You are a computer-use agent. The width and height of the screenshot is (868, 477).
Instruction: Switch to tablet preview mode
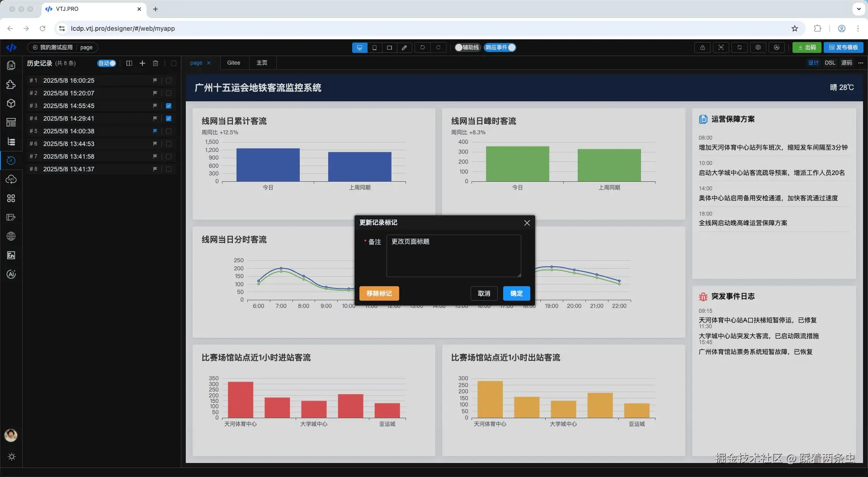pos(389,47)
